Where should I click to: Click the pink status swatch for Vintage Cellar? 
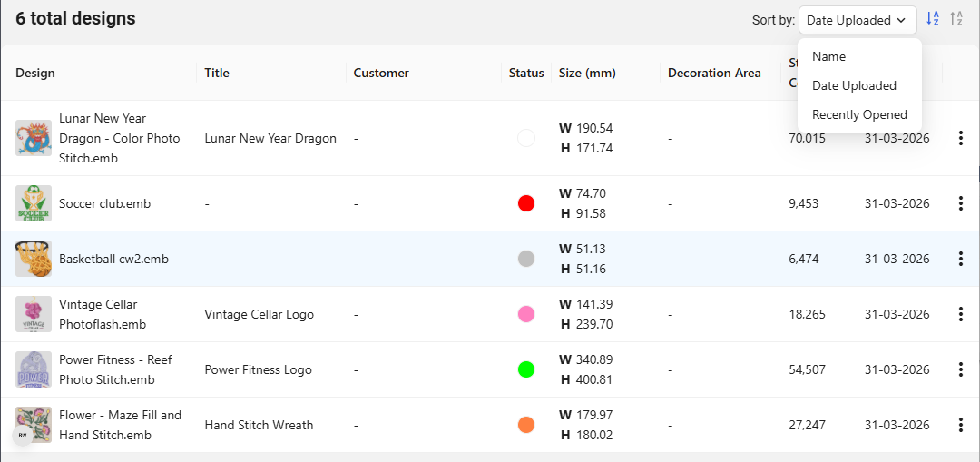click(526, 314)
